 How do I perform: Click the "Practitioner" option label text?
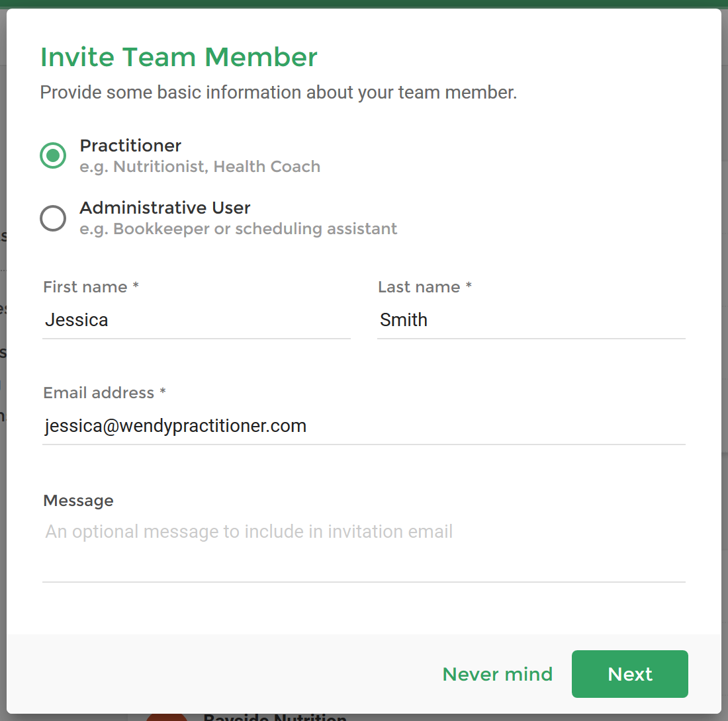(x=130, y=146)
